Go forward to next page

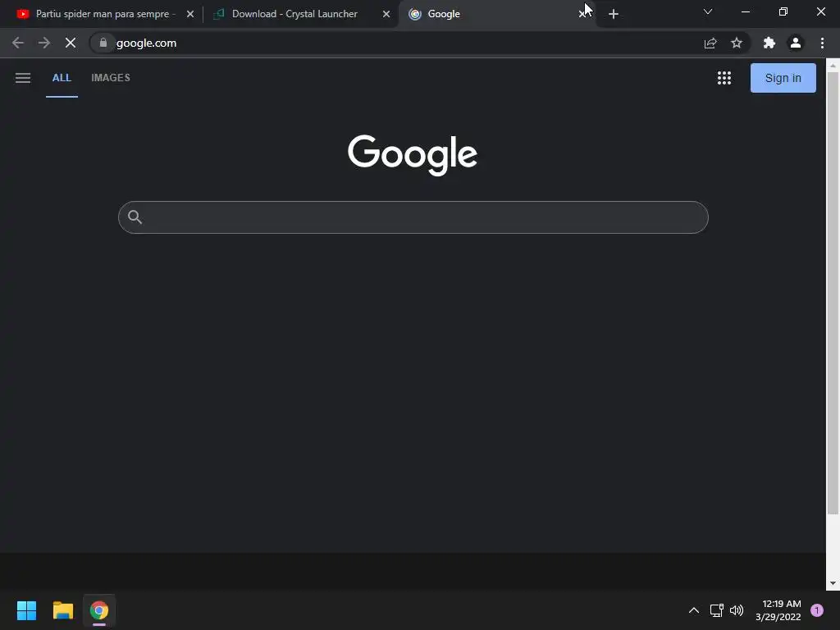[44, 43]
